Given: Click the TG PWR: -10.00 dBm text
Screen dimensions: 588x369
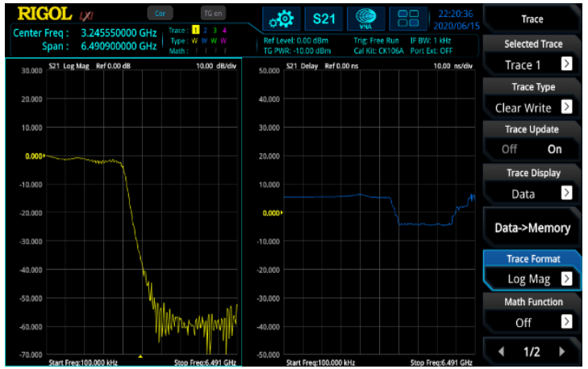Looking at the screenshot, I should [x=297, y=51].
